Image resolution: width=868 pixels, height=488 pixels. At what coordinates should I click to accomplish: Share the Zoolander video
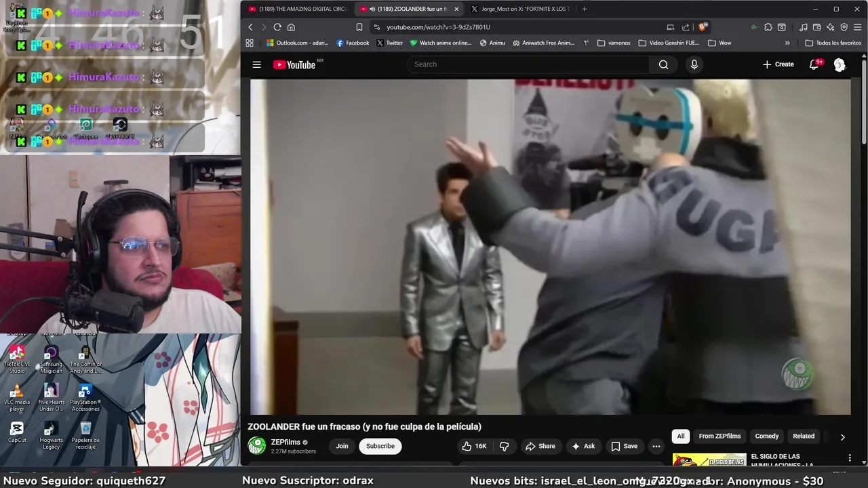(x=540, y=446)
